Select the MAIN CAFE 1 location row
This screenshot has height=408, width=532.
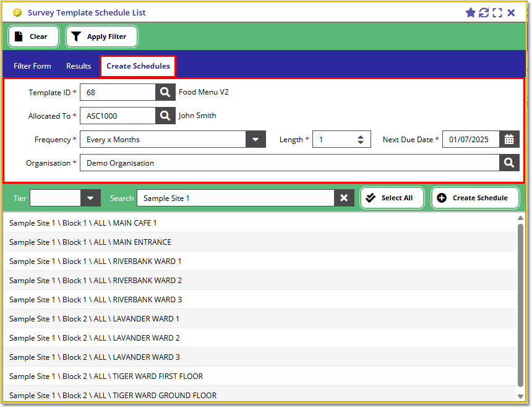(x=260, y=223)
